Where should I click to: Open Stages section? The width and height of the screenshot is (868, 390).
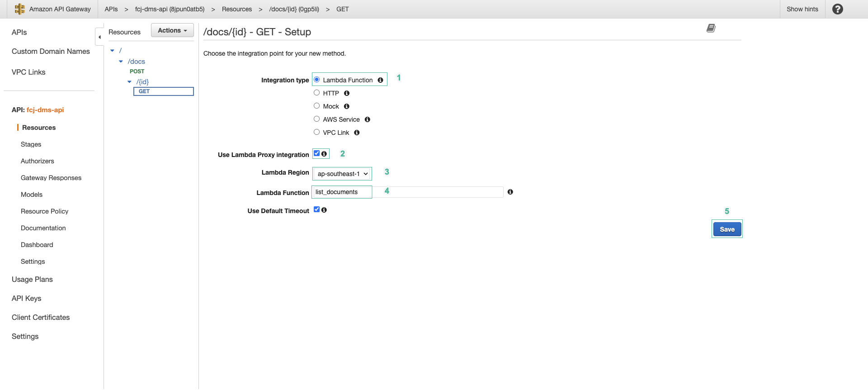tap(31, 144)
